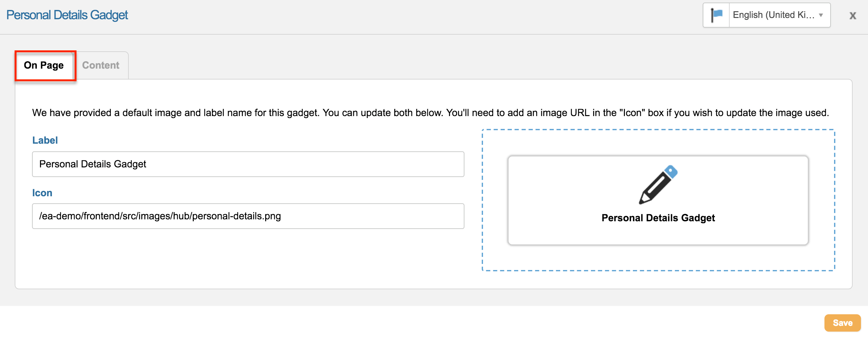Click into the Label text field

point(248,164)
